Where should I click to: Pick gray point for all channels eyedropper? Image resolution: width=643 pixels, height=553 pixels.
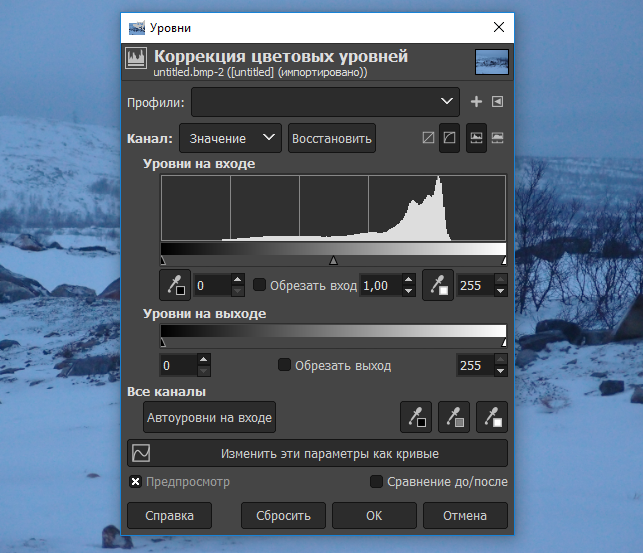pos(453,416)
